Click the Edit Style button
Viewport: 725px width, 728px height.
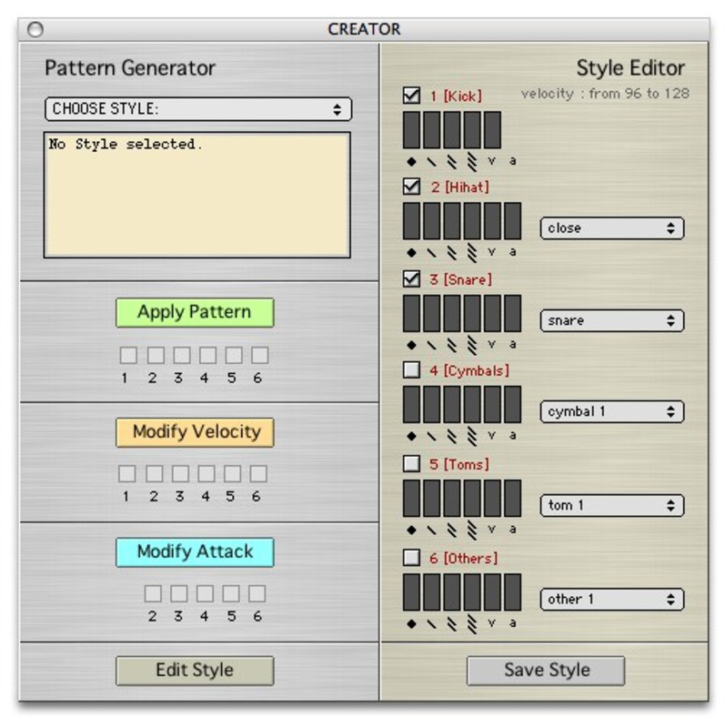tap(195, 671)
